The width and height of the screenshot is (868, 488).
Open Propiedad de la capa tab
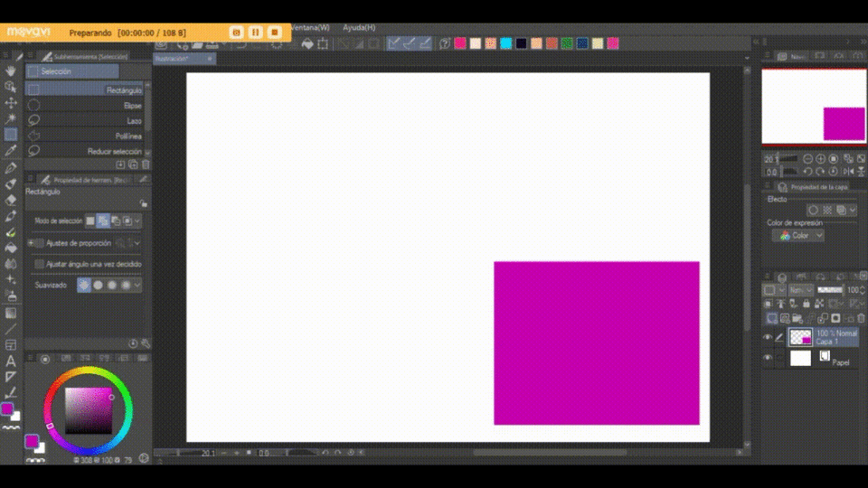tap(812, 187)
